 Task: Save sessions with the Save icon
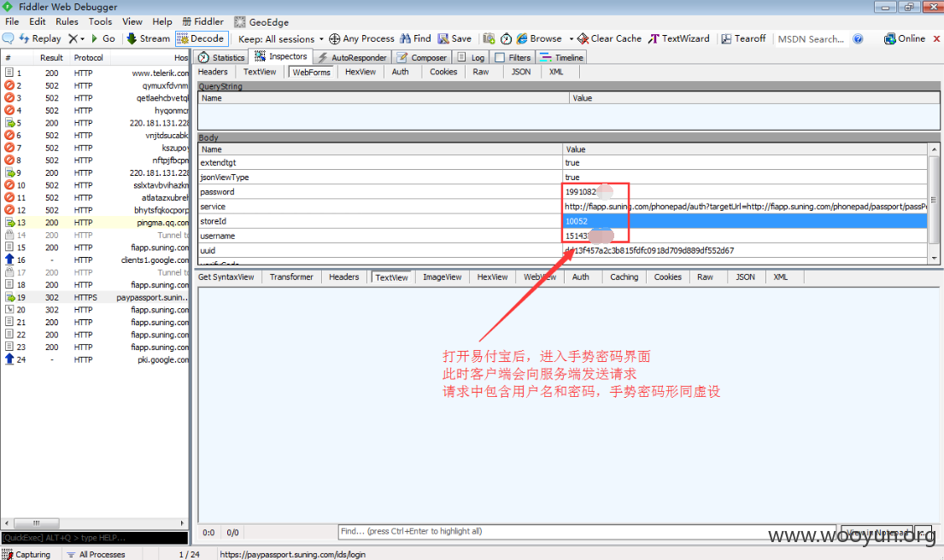tap(443, 38)
